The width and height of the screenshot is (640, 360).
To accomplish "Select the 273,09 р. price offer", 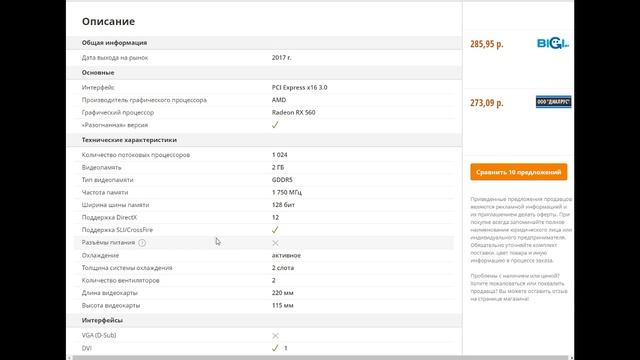I will pyautogui.click(x=487, y=103).
